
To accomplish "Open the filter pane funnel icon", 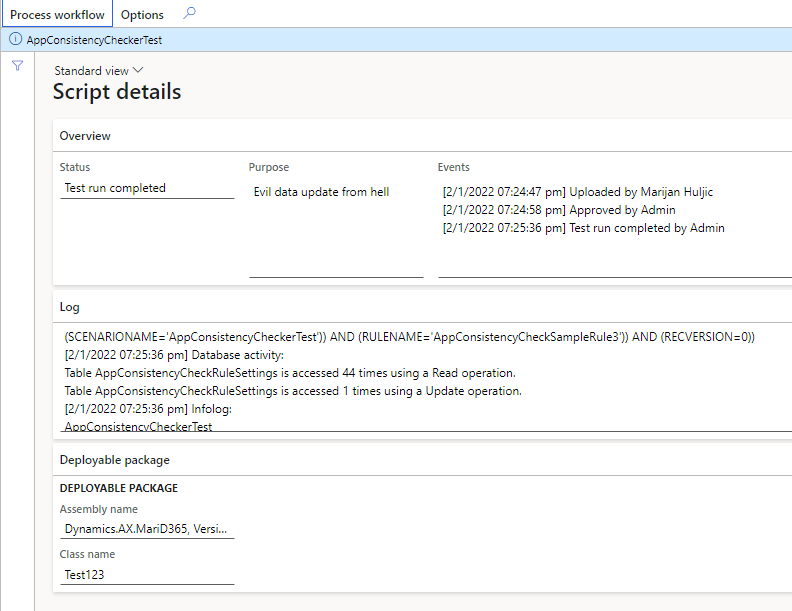I will point(18,66).
